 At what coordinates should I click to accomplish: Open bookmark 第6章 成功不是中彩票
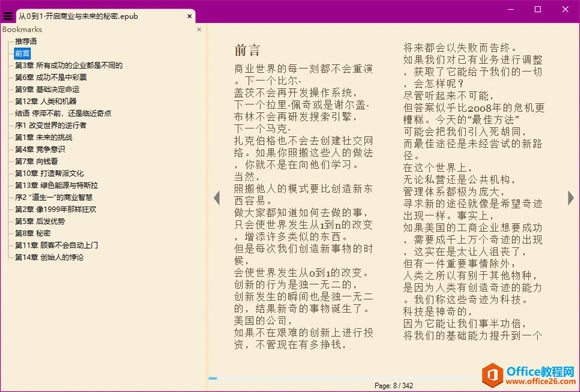[51, 77]
